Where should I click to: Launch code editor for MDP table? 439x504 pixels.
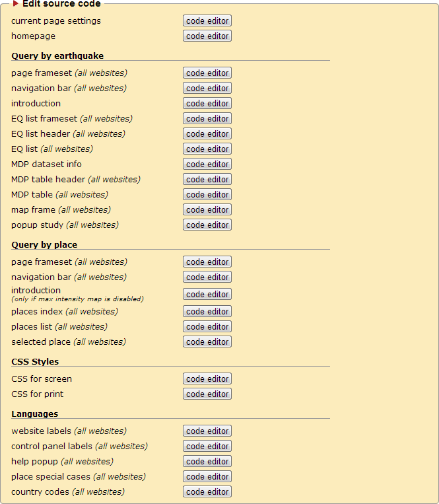tap(207, 195)
